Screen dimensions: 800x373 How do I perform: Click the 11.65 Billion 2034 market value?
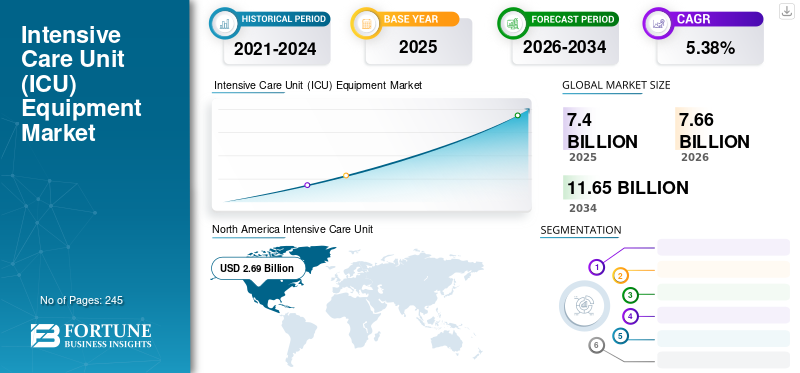click(x=628, y=188)
